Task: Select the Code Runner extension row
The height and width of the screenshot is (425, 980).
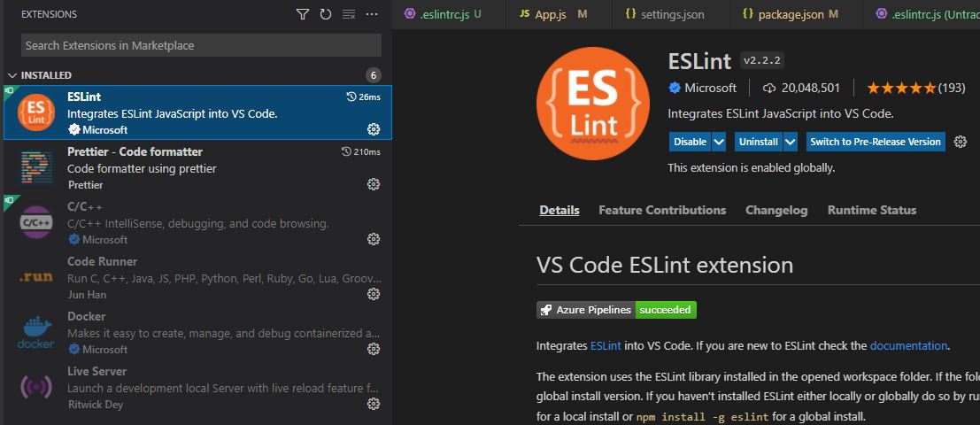Action: [x=198, y=277]
